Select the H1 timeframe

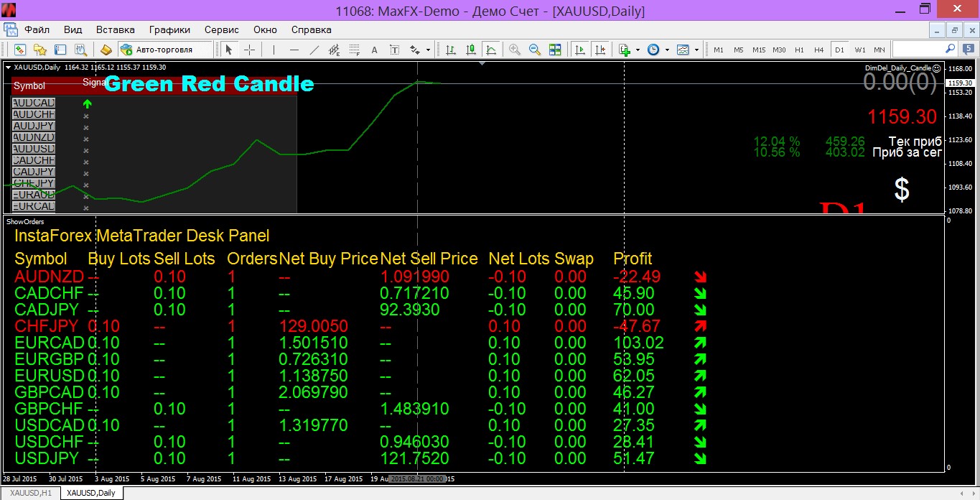click(799, 50)
